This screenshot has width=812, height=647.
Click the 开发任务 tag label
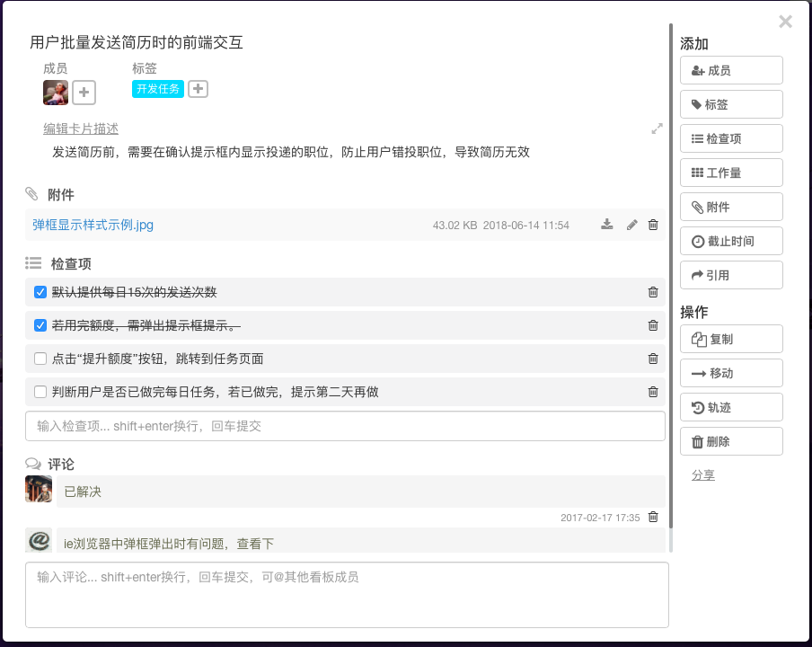[x=158, y=89]
